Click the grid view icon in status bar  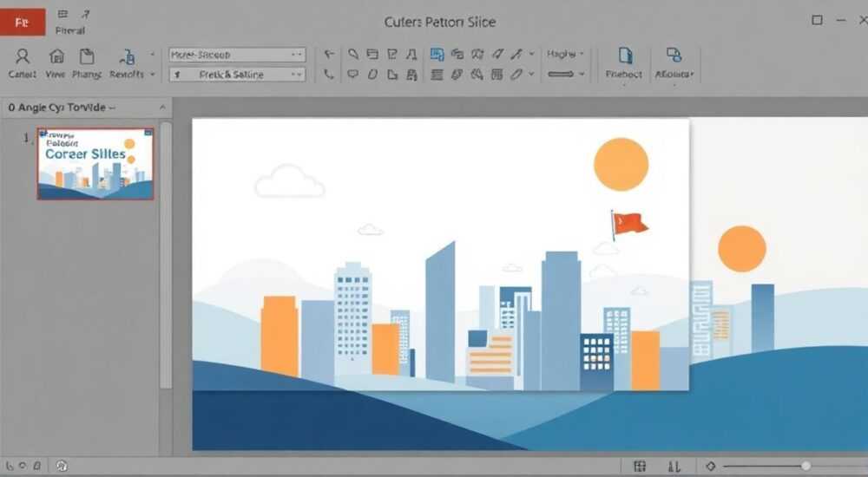point(640,467)
